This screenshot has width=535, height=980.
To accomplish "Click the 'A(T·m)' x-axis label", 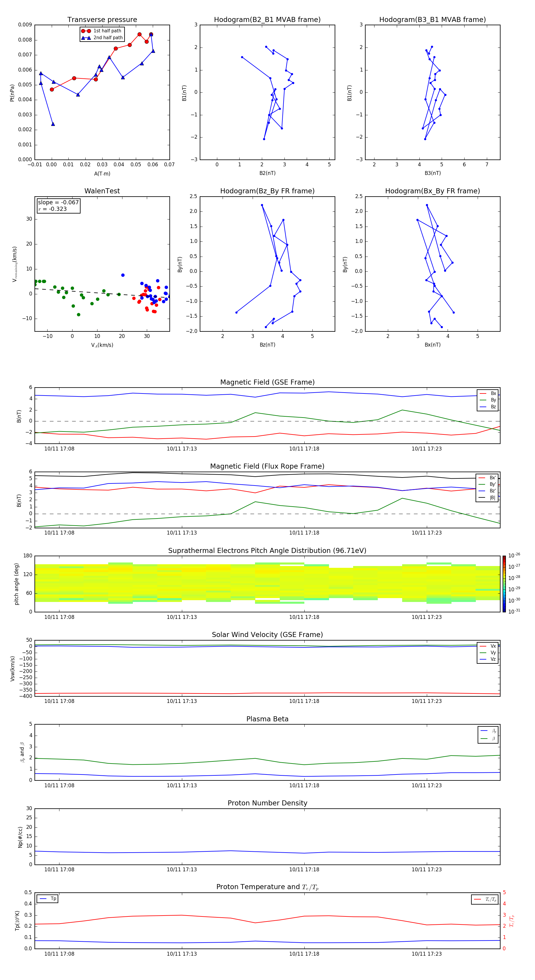I will pos(102,173).
